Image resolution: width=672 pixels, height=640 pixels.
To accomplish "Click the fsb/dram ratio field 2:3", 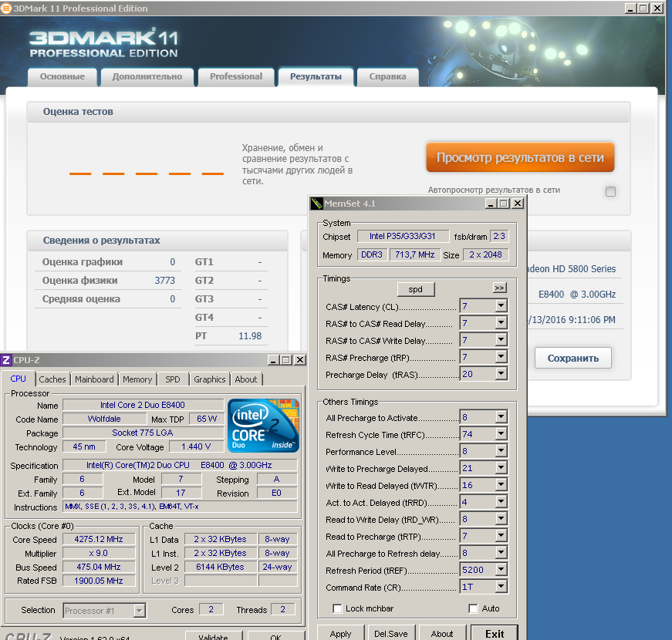I will [499, 236].
